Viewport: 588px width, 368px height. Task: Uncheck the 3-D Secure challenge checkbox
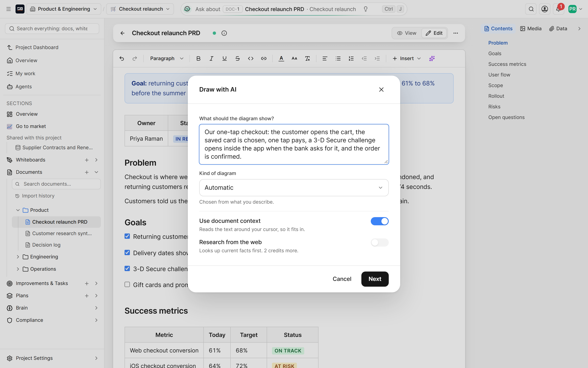[x=127, y=268]
